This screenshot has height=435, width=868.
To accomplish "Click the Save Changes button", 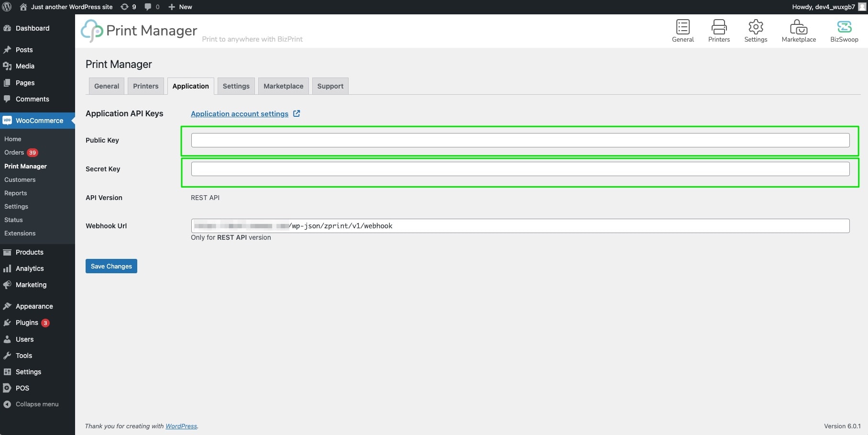I will [x=111, y=266].
